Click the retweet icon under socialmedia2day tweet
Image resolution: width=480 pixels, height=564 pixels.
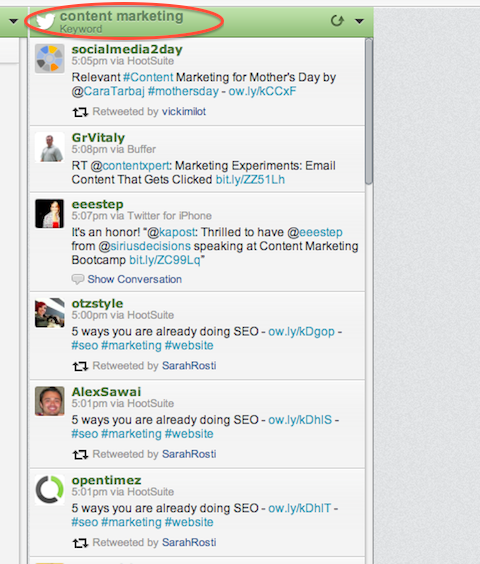(x=80, y=112)
